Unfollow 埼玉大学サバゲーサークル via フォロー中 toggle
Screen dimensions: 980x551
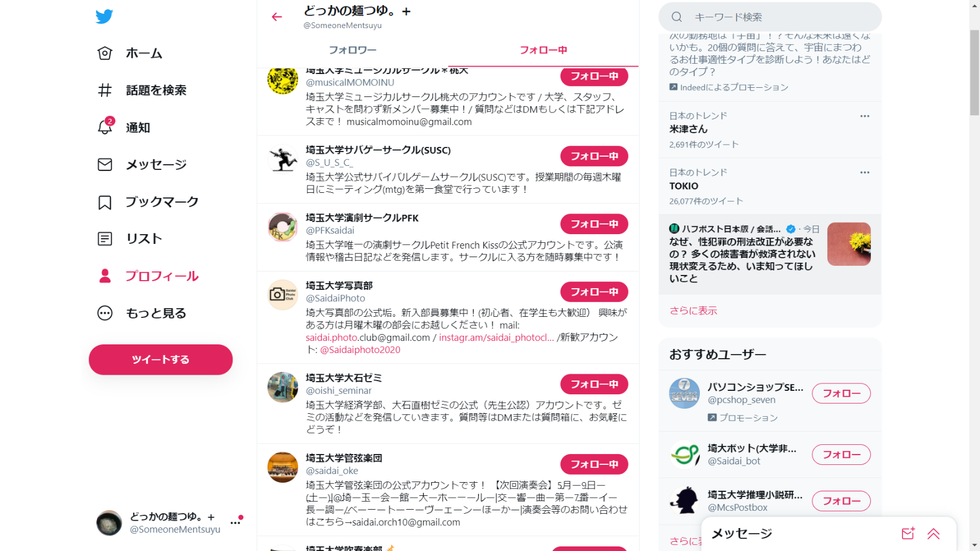pos(594,156)
